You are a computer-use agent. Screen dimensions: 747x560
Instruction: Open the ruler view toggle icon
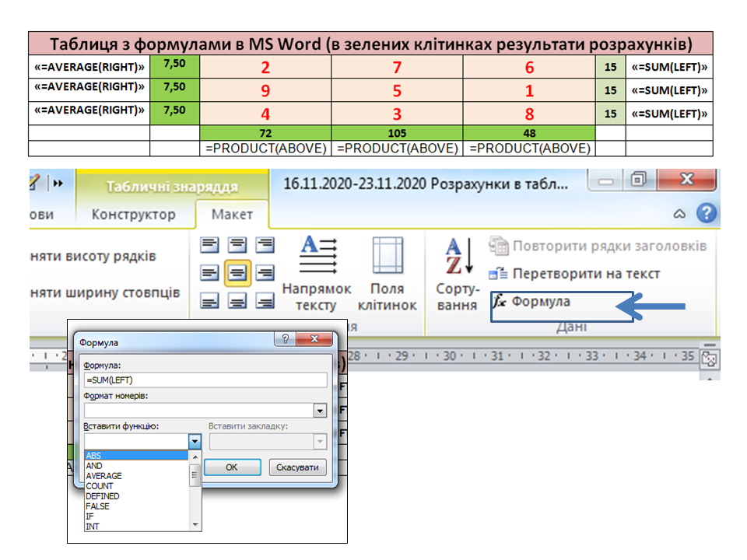710,359
